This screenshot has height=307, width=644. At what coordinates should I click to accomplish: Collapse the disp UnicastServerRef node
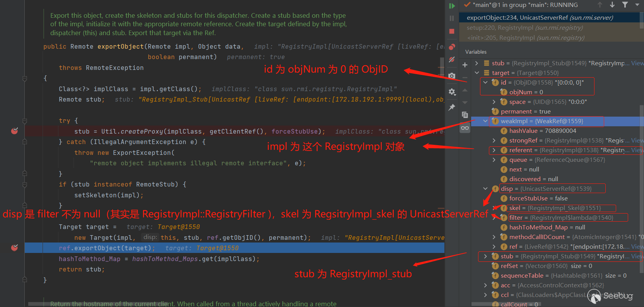coord(485,188)
